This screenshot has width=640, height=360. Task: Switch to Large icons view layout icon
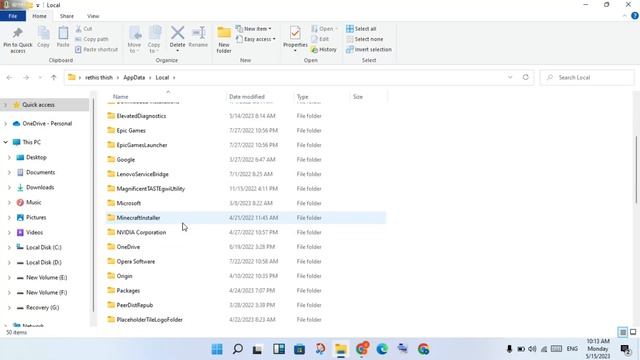pyautogui.click(x=633, y=333)
